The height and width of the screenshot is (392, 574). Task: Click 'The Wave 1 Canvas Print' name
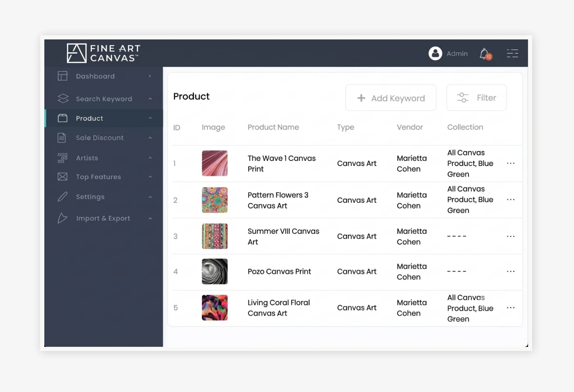pos(282,163)
